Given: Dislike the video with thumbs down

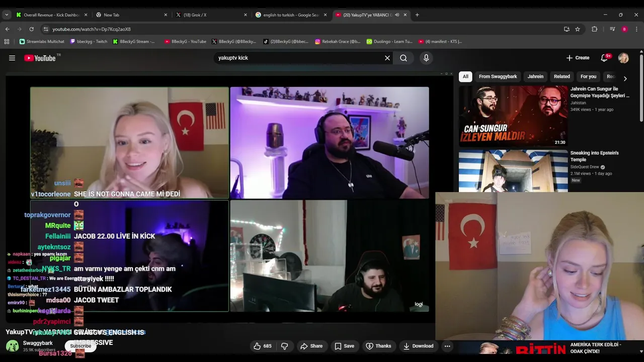Looking at the screenshot, I should click(284, 346).
